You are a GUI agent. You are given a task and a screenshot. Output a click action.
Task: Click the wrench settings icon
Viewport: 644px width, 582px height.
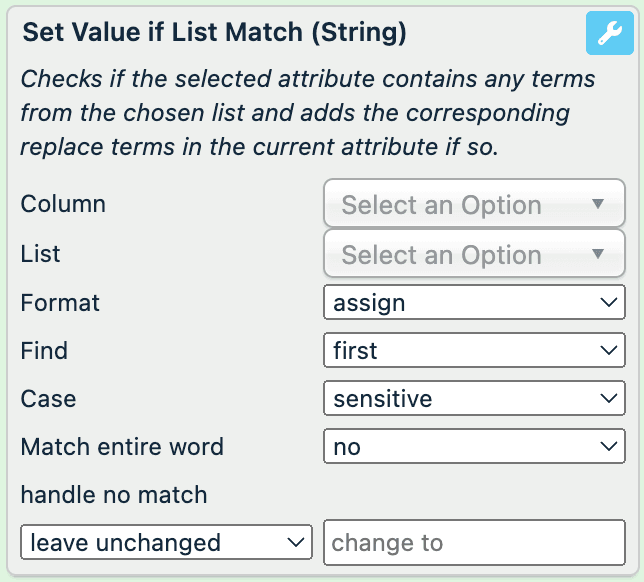tap(609, 33)
